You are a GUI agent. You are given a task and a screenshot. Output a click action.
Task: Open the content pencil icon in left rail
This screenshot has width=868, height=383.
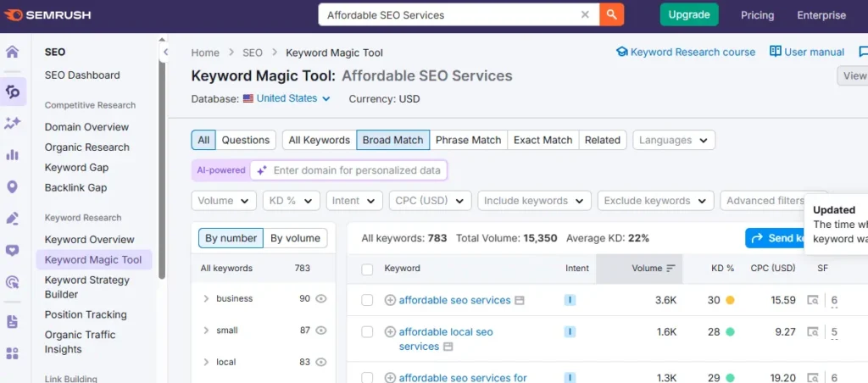point(12,219)
